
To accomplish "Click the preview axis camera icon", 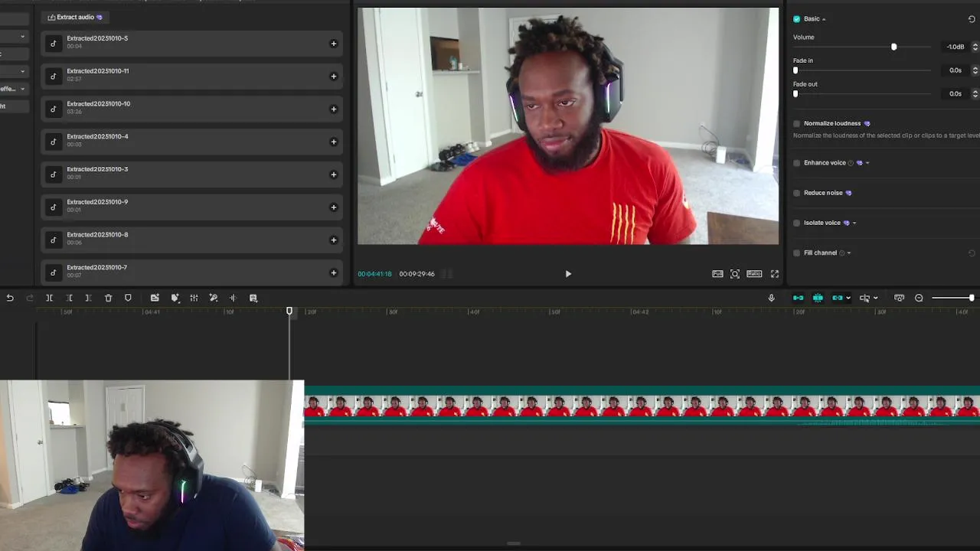I will (899, 298).
